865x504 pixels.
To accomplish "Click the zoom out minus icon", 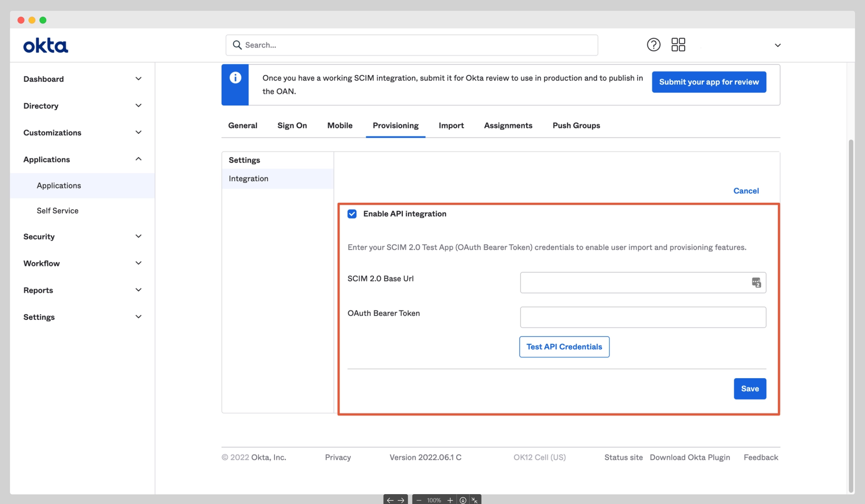I will coord(419,500).
